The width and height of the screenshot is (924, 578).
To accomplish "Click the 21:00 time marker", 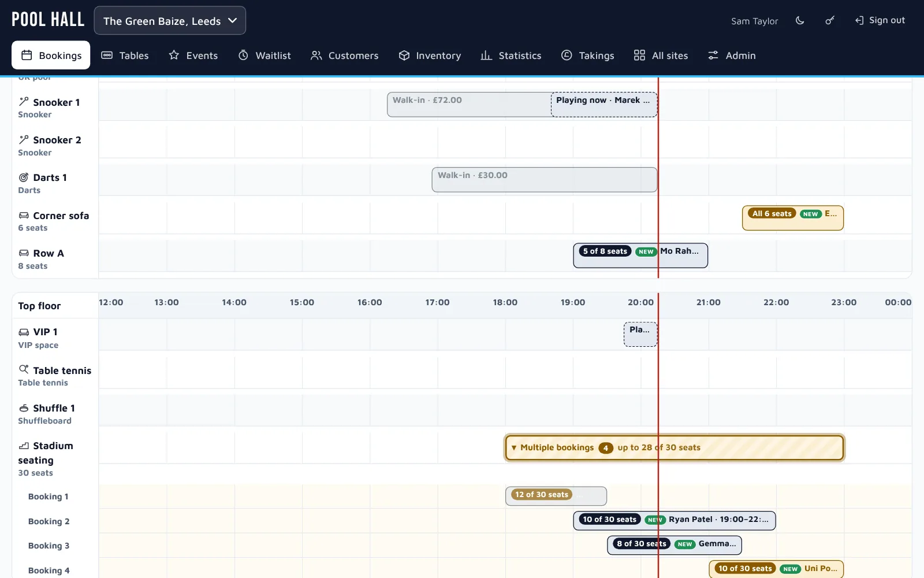I will [709, 302].
